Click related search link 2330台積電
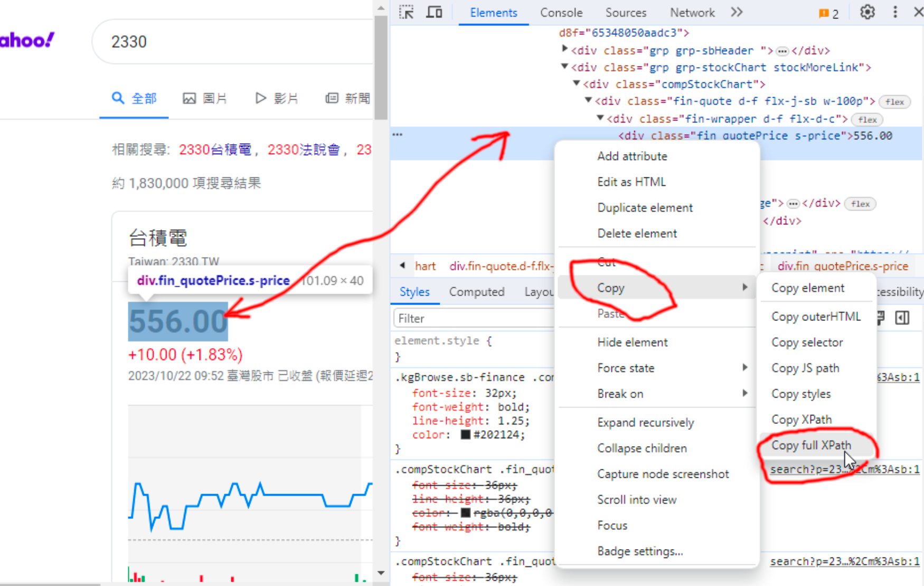The image size is (924, 586). click(215, 150)
